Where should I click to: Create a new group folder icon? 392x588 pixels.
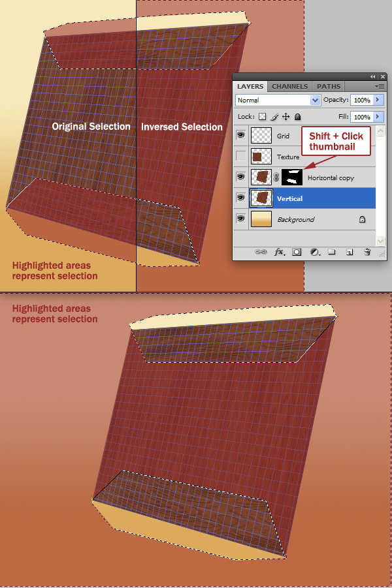click(x=331, y=252)
